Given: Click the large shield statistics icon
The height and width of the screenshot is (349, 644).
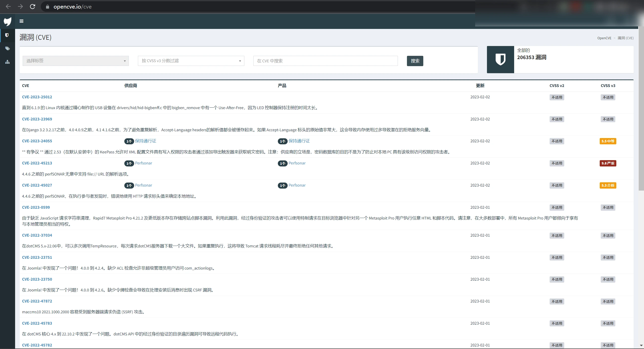Looking at the screenshot, I should point(500,60).
